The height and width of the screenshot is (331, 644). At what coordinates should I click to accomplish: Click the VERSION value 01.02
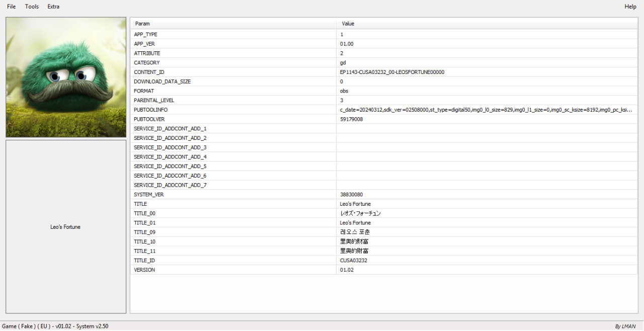coord(347,270)
